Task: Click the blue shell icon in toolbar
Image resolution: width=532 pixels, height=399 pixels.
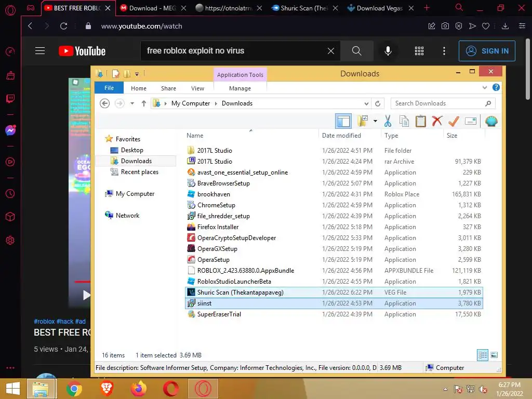Action: tap(491, 121)
